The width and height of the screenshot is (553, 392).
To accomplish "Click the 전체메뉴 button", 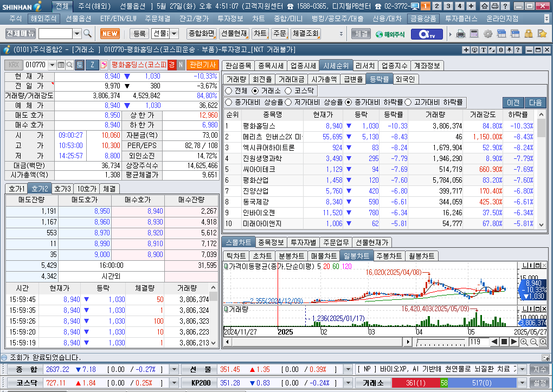I will (21, 34).
